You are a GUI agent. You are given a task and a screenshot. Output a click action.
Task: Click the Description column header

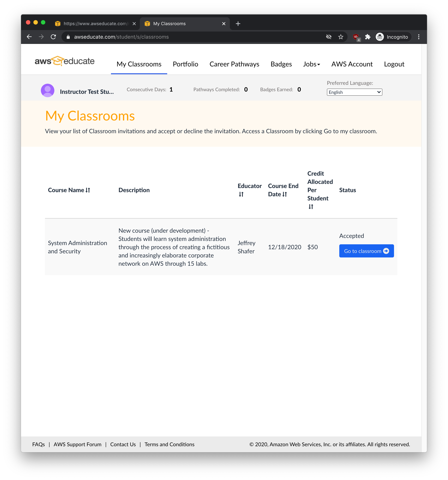(x=134, y=190)
